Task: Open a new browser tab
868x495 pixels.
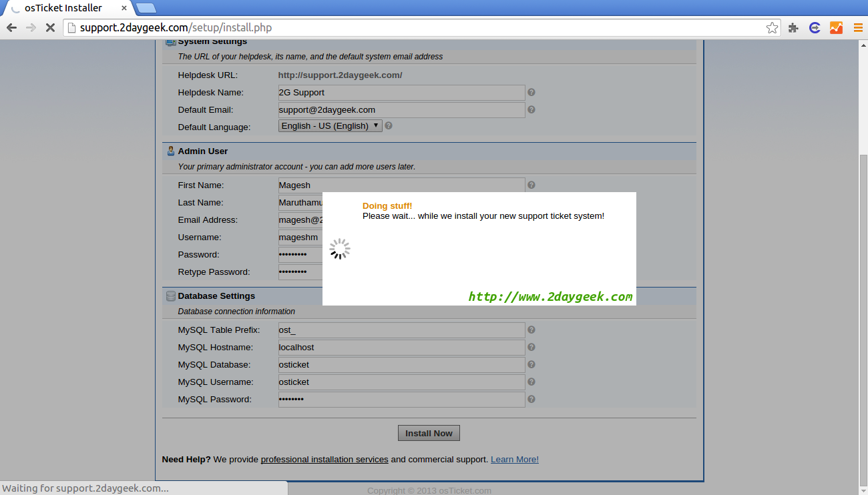Action: click(146, 8)
